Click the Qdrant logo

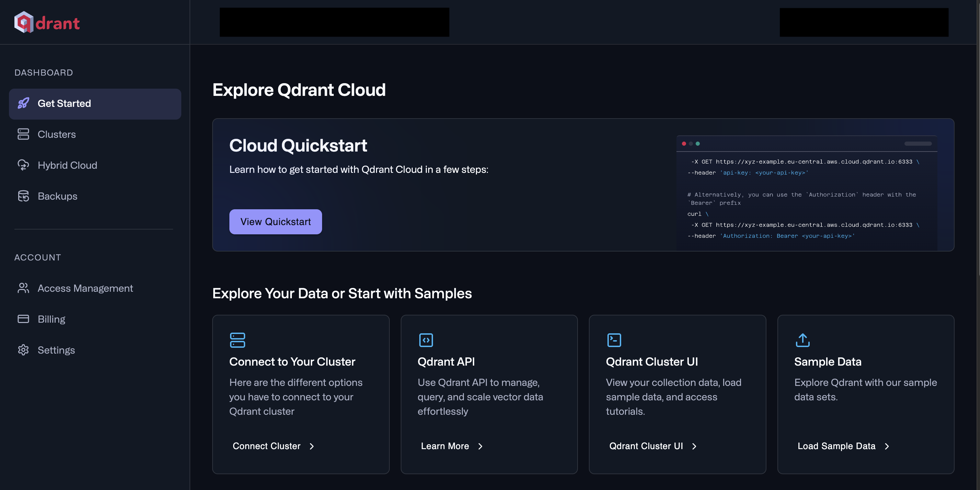[x=47, y=22]
